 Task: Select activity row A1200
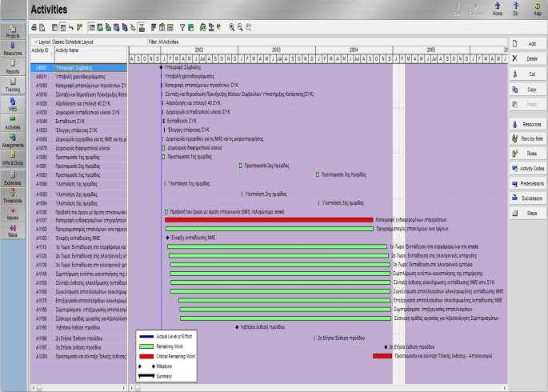(x=79, y=356)
